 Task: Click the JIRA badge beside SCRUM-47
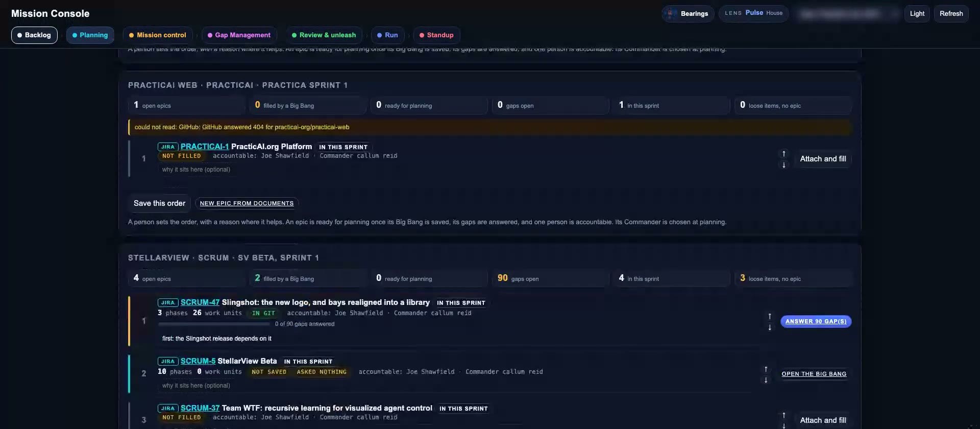click(168, 302)
